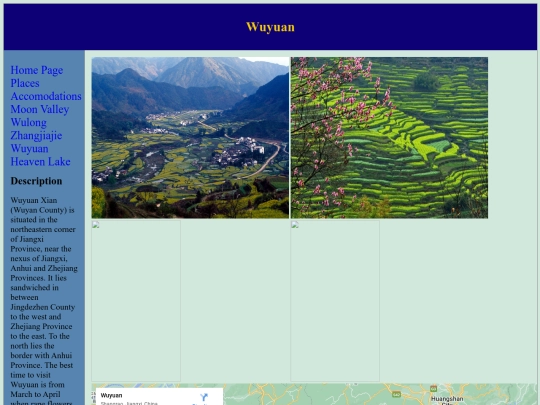
Task: Click the second broken image placeholder
Action: pyautogui.click(x=335, y=301)
